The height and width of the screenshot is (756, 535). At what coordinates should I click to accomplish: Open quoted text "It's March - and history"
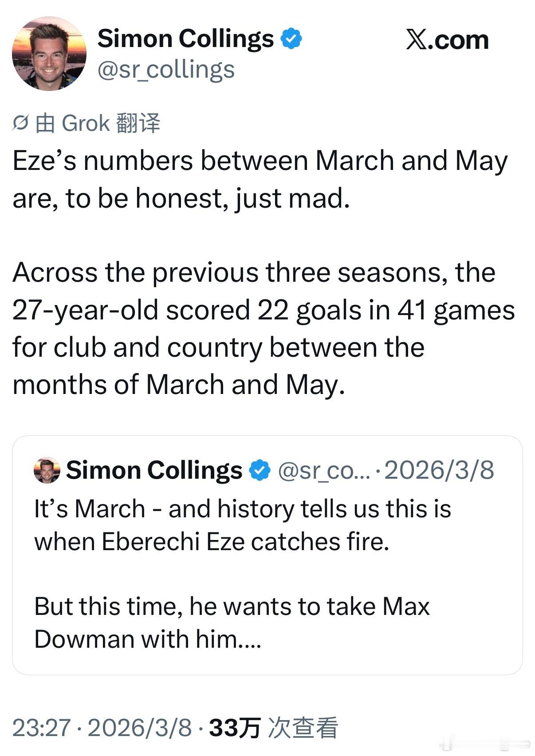242,525
